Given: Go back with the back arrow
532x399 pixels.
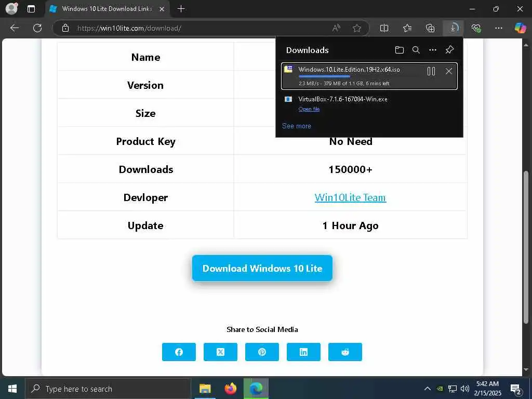Looking at the screenshot, I should 14,28.
